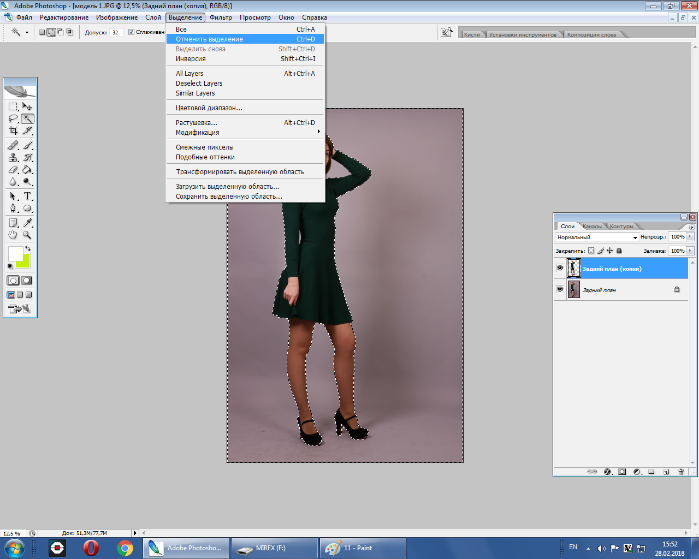Open the layer fill slider arrow
The height and width of the screenshot is (559, 699).
(691, 251)
